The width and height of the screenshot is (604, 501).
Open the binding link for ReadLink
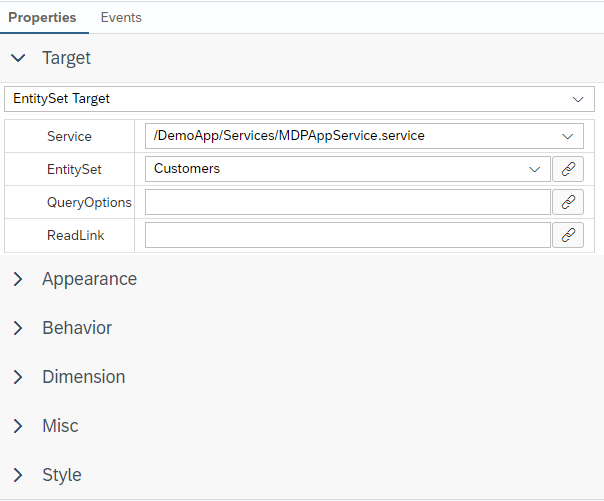tap(568, 235)
